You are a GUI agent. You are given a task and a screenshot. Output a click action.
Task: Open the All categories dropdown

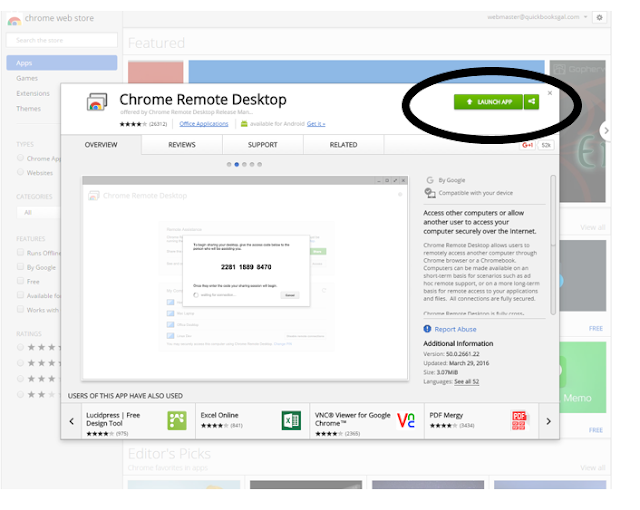39,213
